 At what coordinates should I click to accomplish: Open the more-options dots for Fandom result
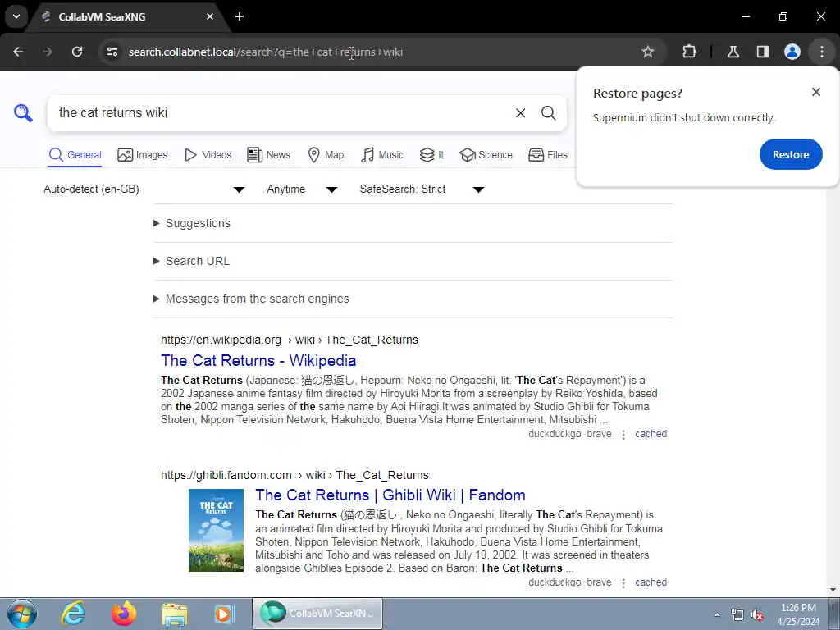623,583
